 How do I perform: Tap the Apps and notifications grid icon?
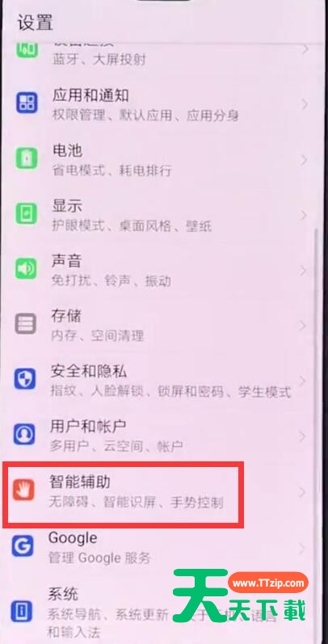click(x=27, y=103)
